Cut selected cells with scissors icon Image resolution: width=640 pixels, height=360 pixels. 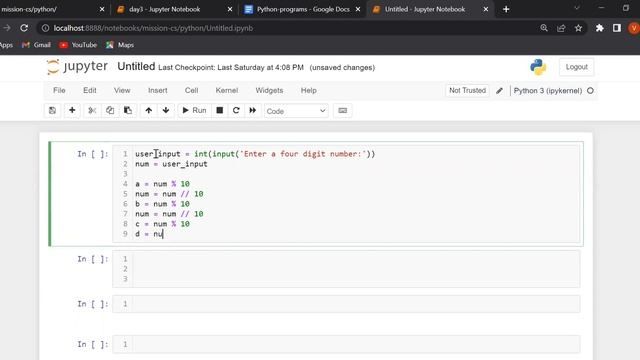click(92, 110)
